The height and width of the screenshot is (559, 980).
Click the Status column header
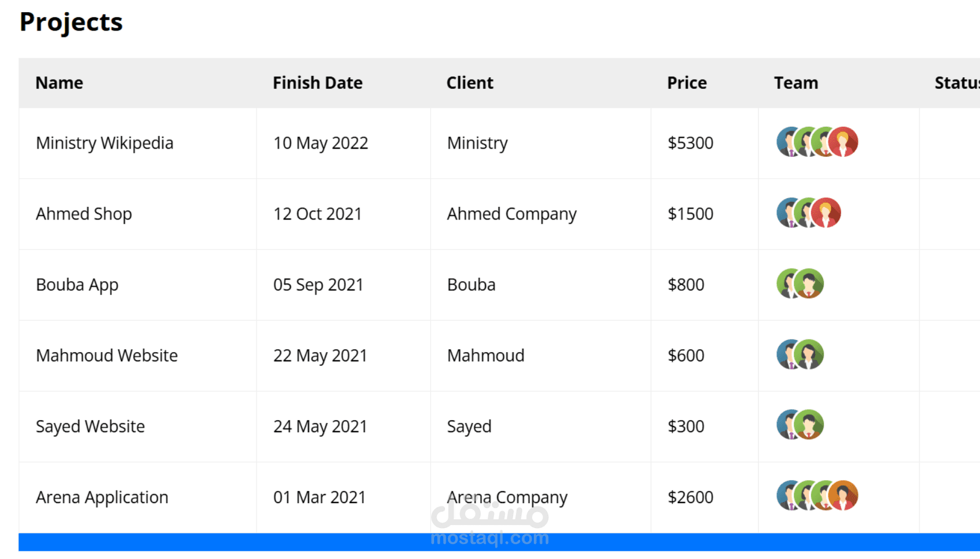click(x=956, y=83)
